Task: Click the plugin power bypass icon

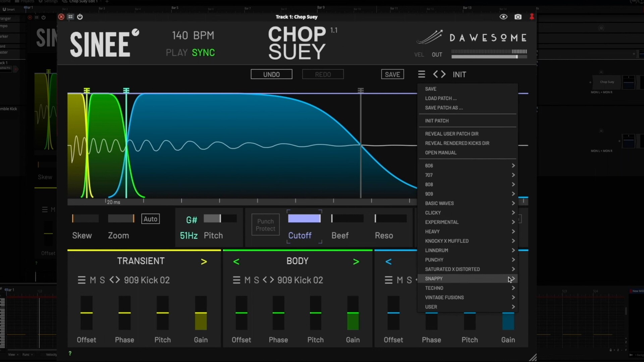Action: [80, 17]
